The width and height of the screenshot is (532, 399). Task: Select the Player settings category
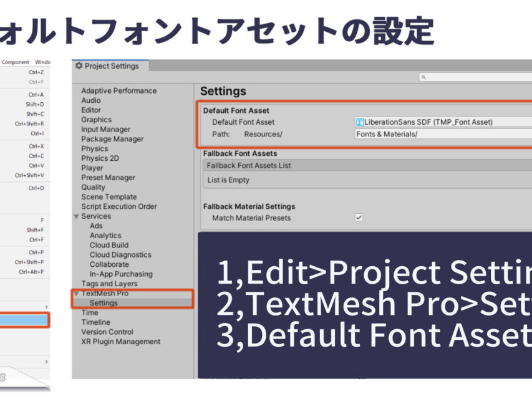click(x=92, y=168)
